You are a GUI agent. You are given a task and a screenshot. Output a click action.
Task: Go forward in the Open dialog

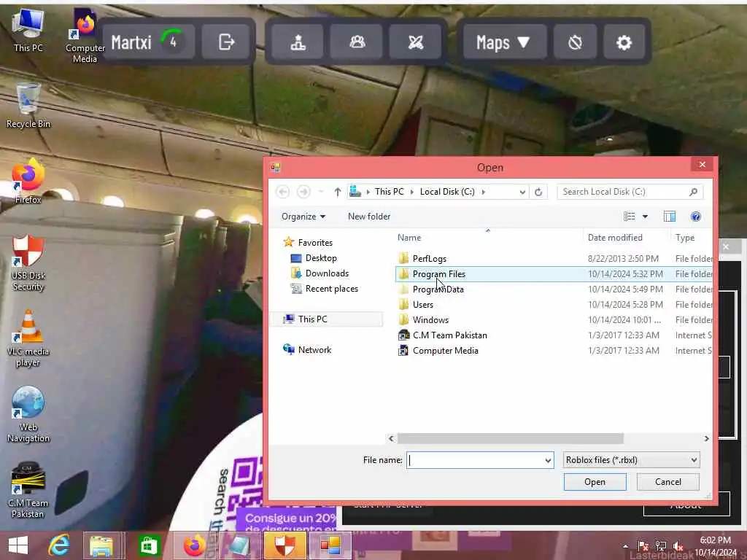(x=303, y=192)
